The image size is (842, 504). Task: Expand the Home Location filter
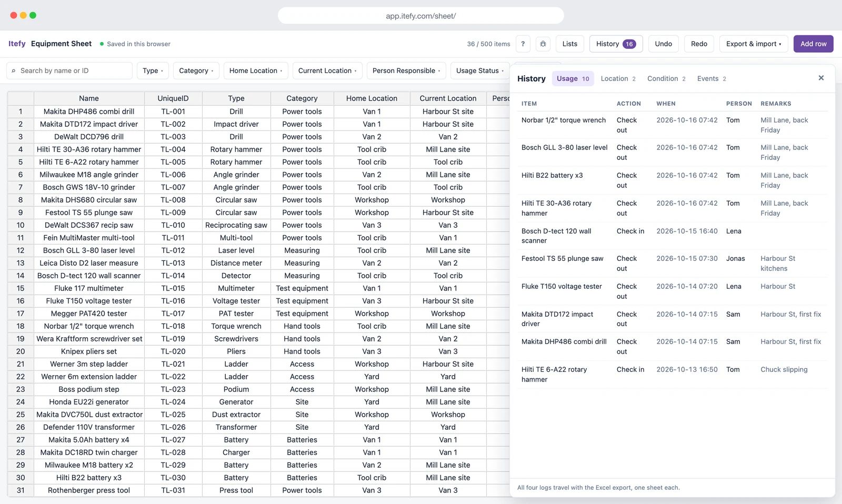[x=256, y=70]
